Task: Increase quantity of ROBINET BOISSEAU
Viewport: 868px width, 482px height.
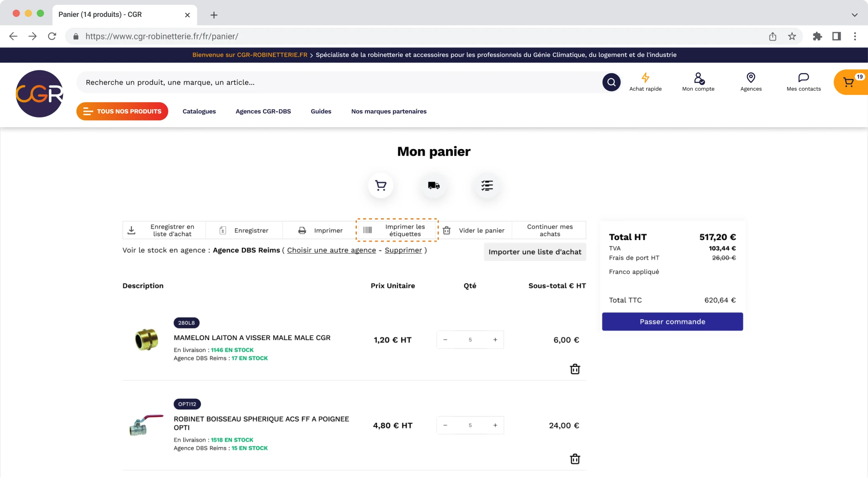Action: pyautogui.click(x=495, y=425)
